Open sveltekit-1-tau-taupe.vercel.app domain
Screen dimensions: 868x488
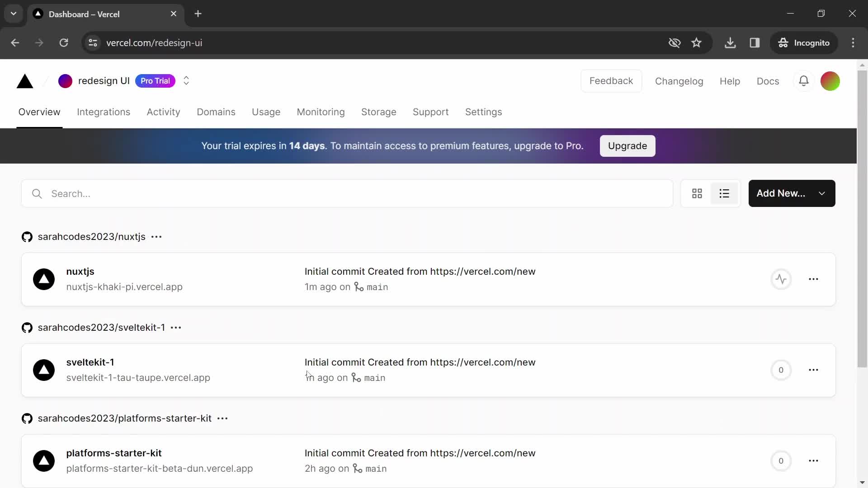tap(138, 378)
